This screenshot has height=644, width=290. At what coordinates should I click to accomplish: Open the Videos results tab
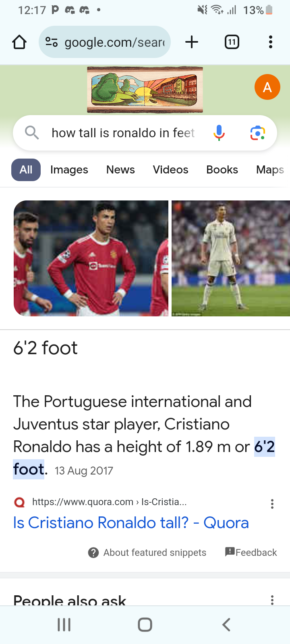170,170
